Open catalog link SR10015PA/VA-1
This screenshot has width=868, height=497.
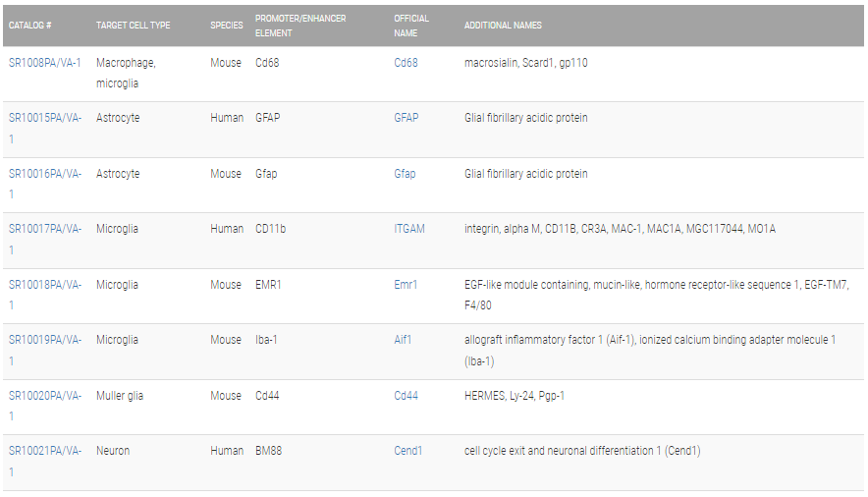click(45, 129)
